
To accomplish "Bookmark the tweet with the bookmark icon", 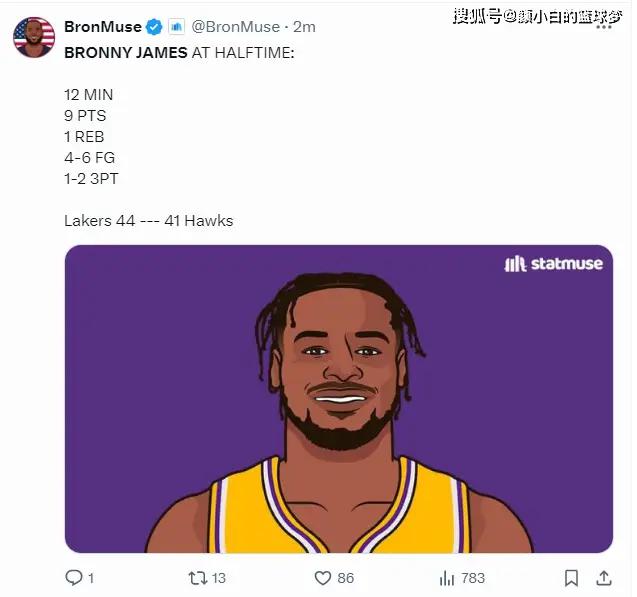I will [x=571, y=578].
